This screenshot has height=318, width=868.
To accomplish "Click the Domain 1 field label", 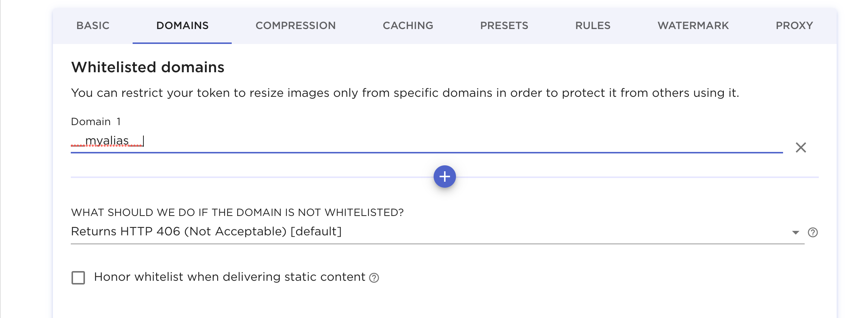I will pyautogui.click(x=96, y=122).
